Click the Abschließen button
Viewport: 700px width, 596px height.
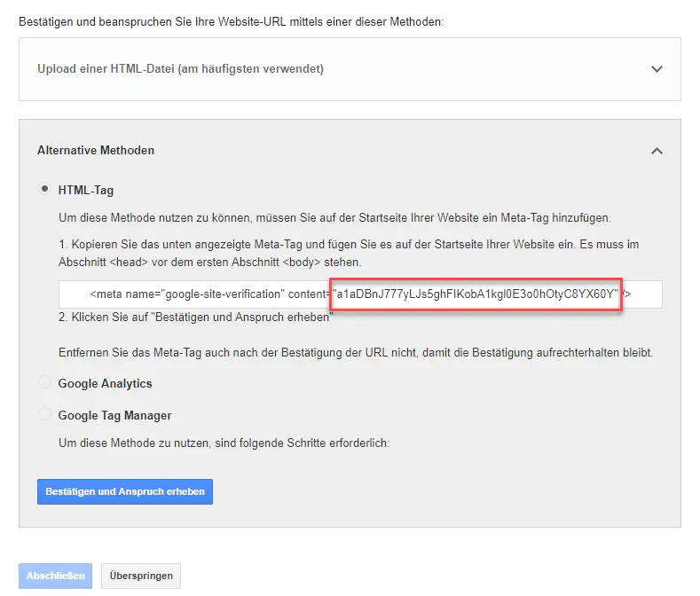[x=56, y=576]
